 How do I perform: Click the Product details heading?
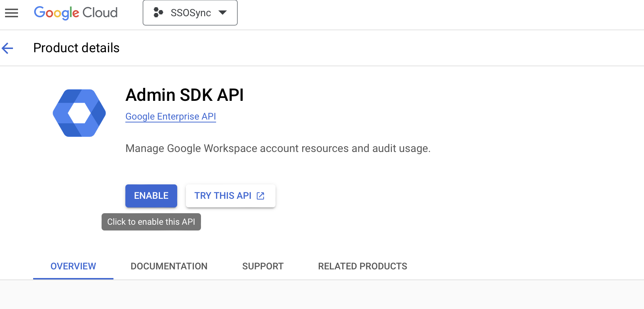(x=76, y=48)
